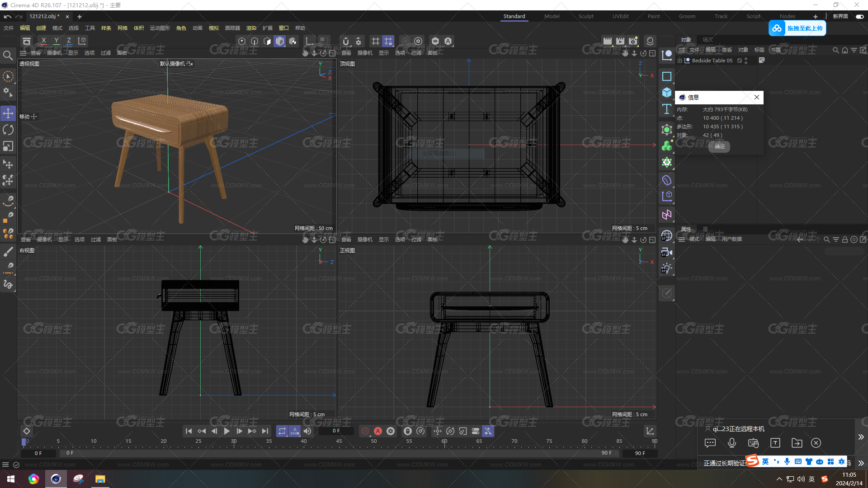Open object manager search icon
The image size is (868, 488).
coord(836,50)
